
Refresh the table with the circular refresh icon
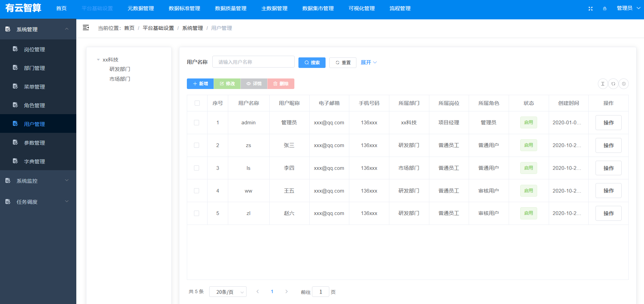(613, 84)
